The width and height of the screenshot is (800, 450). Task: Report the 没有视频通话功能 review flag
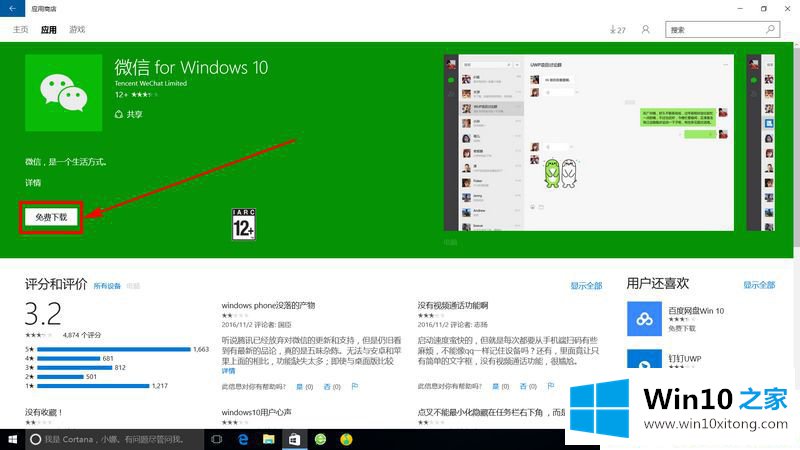[551, 387]
